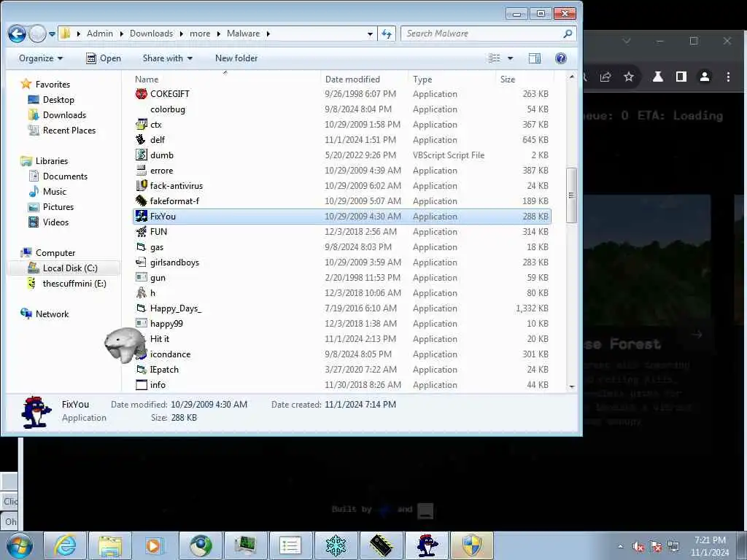Expand the breadcrumb arrow after Malware

[x=268, y=34]
